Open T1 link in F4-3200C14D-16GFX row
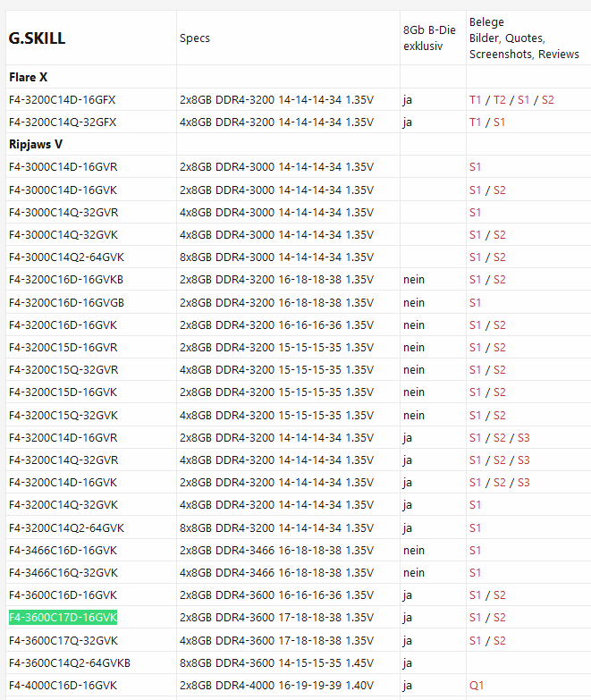This screenshot has width=591, height=700. [x=475, y=99]
